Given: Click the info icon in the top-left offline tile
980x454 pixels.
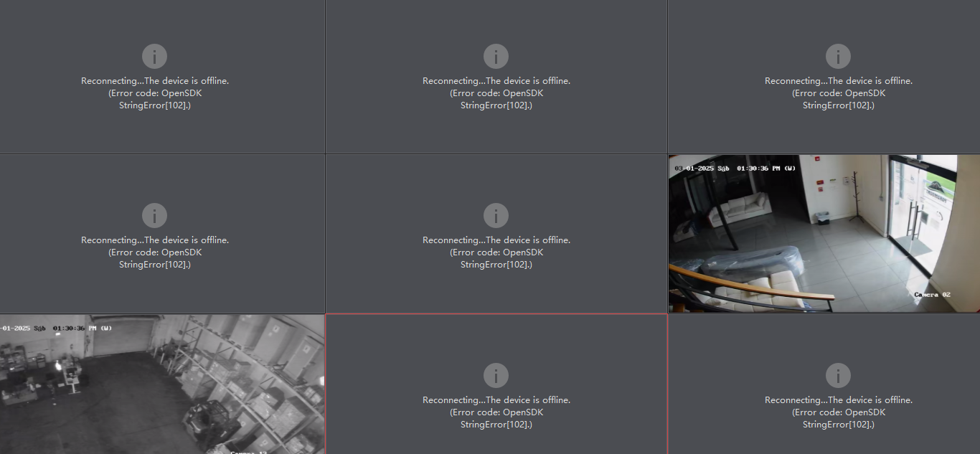Looking at the screenshot, I should pyautogui.click(x=154, y=56).
